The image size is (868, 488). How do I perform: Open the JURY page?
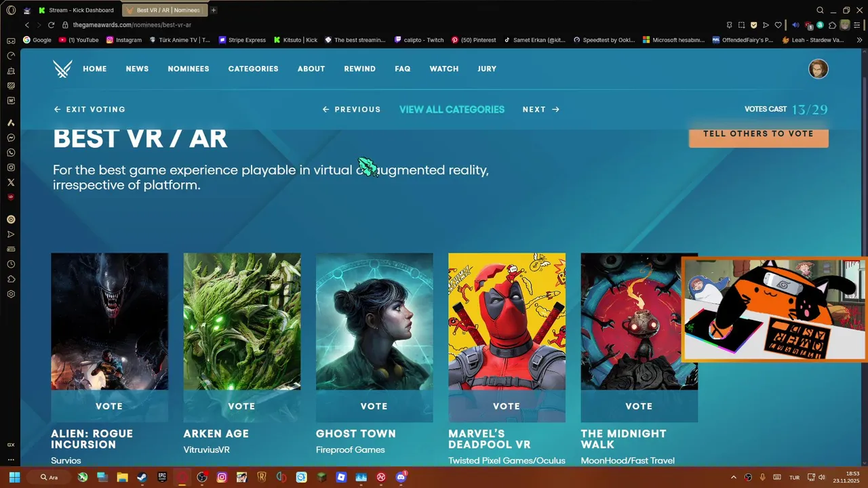coord(487,69)
